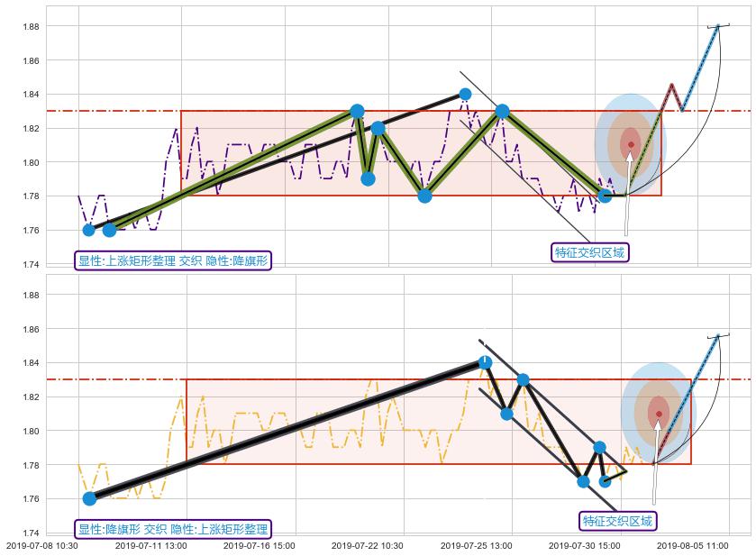
Task: Select the blue 1.79 dip marker in top chart
Action: [368, 178]
